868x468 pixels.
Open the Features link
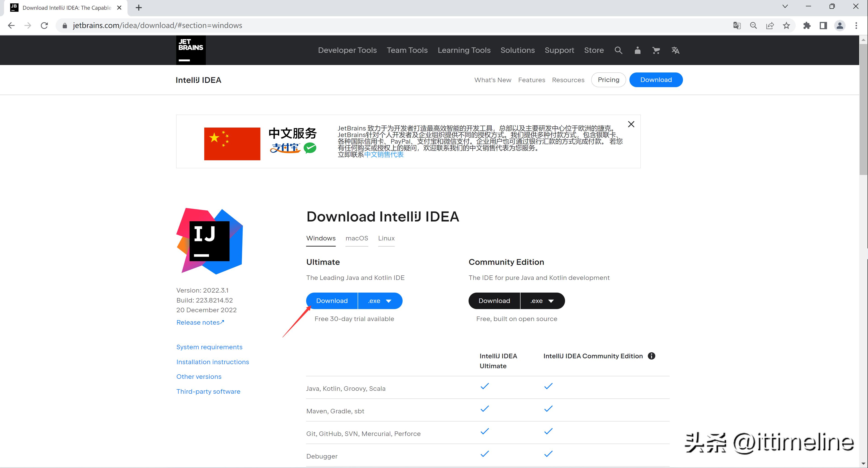(531, 80)
